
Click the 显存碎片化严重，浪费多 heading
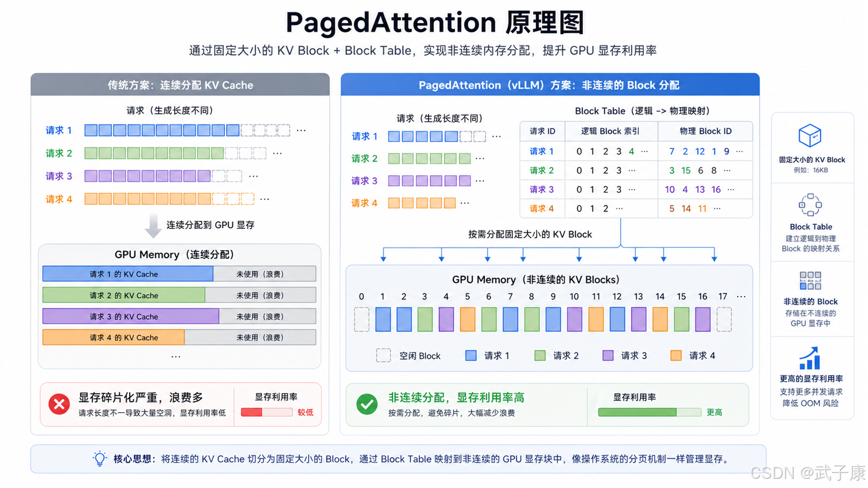tap(141, 397)
